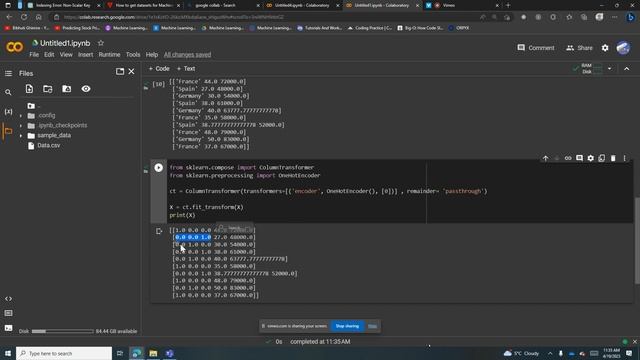
Task: Close the Files side panel
Action: pyautogui.click(x=131, y=71)
